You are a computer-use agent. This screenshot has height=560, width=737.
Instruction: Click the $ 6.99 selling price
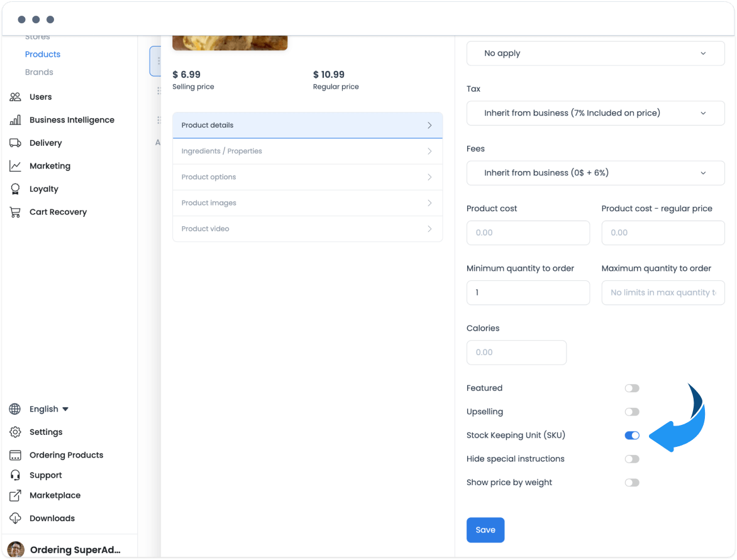coord(187,74)
